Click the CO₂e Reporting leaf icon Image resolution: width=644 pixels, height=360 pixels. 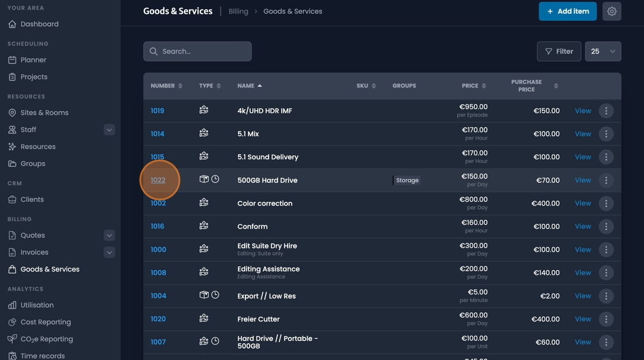(11, 339)
